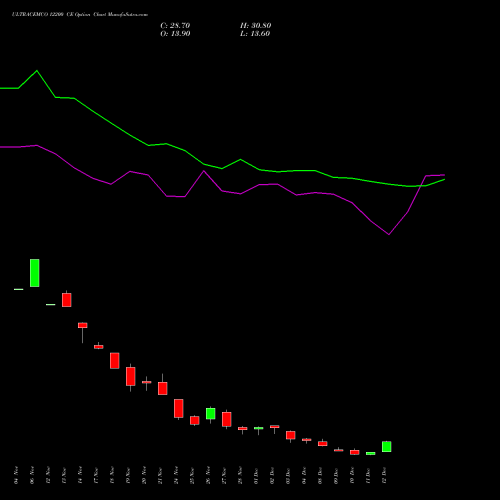Click the 21 Nov date label
Screen dimensions: 500x500
coord(160,475)
